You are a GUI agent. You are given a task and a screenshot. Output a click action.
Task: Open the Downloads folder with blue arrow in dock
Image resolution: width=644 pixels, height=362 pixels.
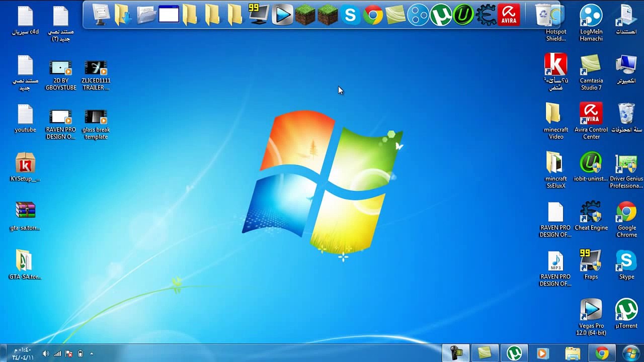pos(123,15)
